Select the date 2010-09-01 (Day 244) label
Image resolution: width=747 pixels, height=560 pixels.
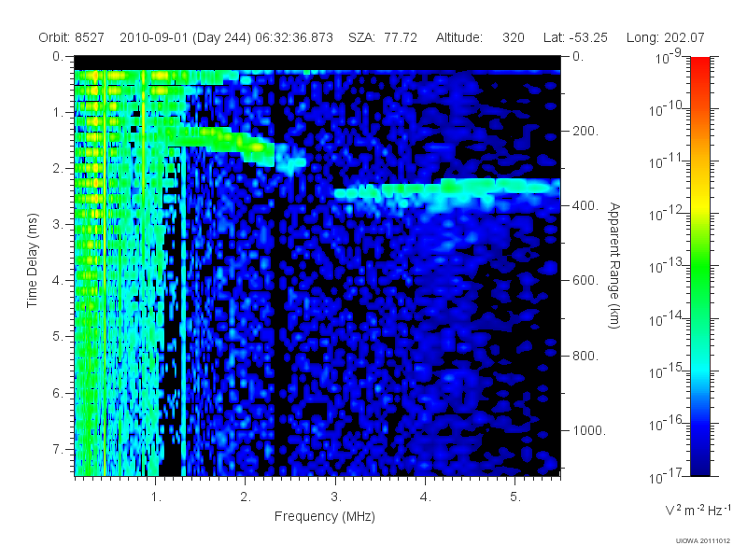coord(185,37)
